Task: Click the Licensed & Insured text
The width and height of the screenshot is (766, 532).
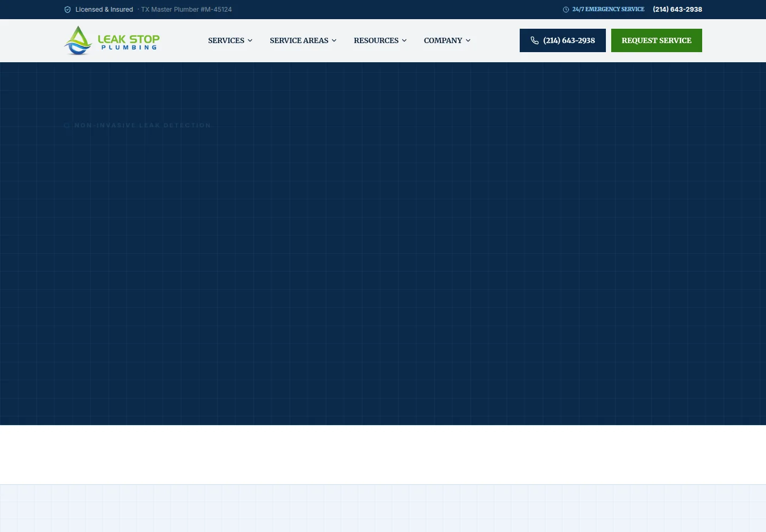Action: click(x=104, y=10)
